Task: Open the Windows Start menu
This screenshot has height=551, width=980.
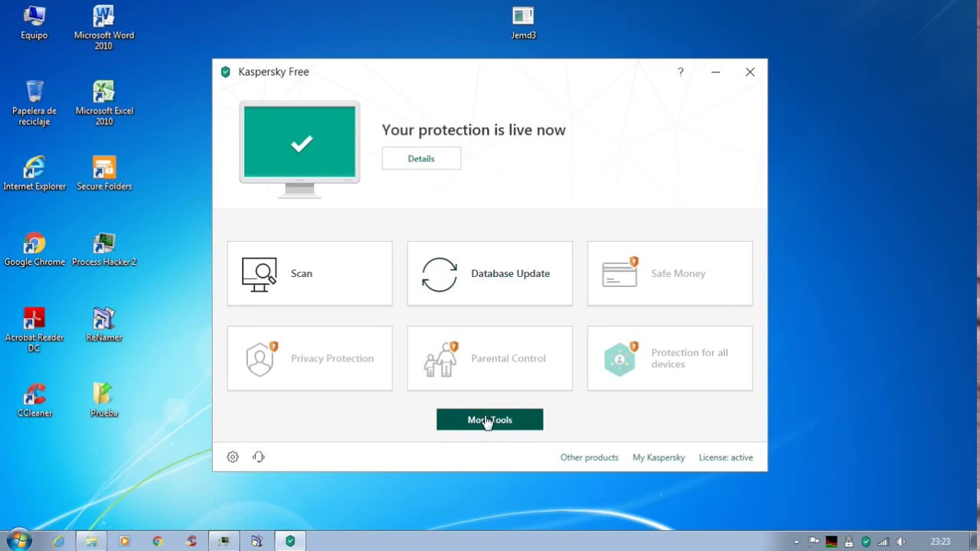Action: tap(18, 541)
